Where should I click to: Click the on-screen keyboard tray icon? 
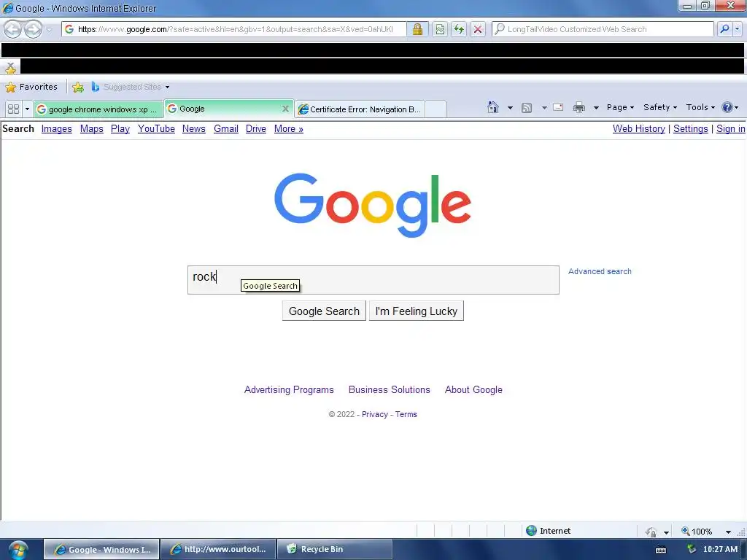tap(661, 550)
